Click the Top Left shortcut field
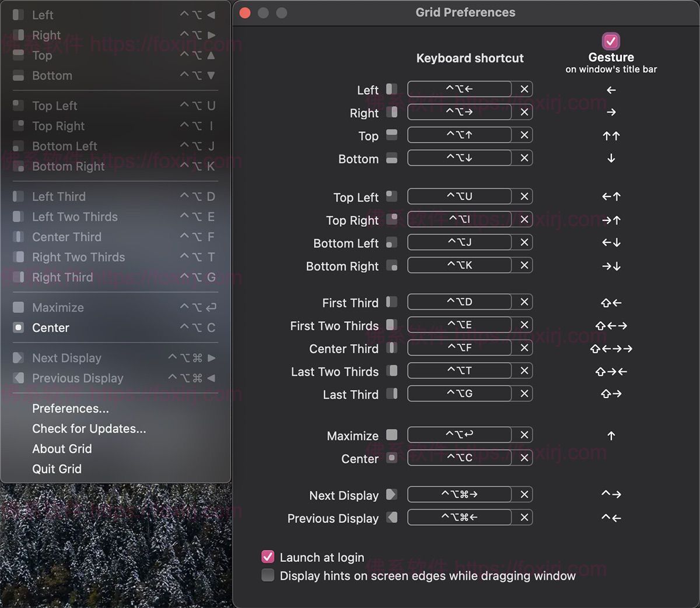The width and height of the screenshot is (700, 608). (x=460, y=196)
